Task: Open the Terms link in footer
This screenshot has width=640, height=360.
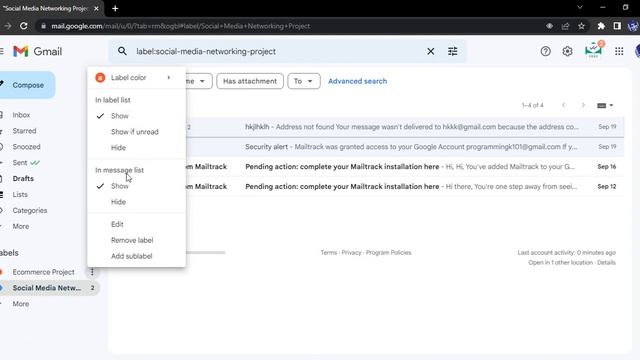Action: pyautogui.click(x=329, y=253)
